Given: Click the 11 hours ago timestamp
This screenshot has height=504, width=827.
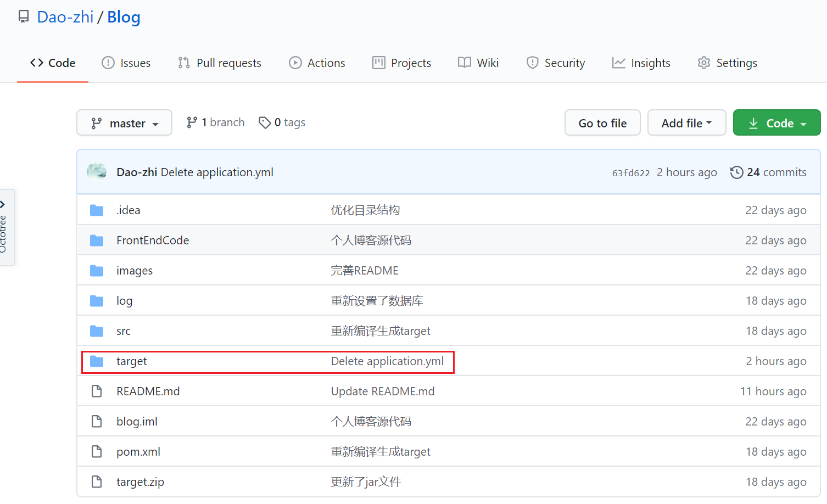Looking at the screenshot, I should (773, 391).
